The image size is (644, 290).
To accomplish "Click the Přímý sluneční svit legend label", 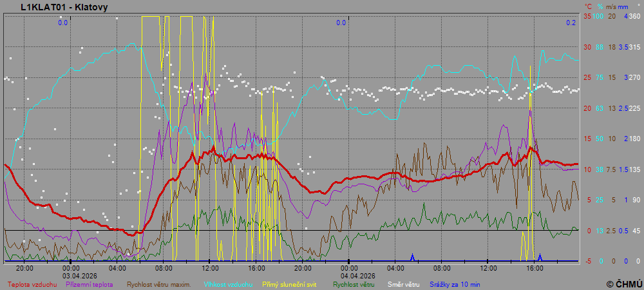I will point(289,284).
